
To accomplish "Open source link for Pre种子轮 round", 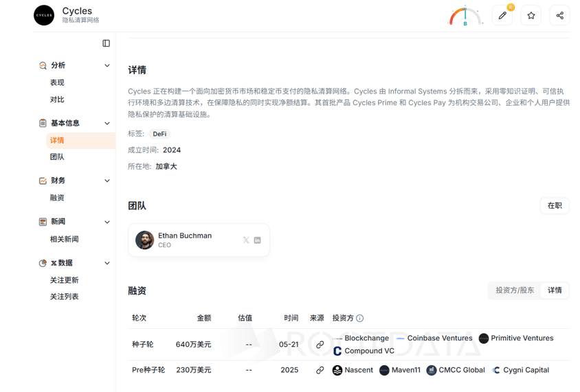I will click(320, 370).
